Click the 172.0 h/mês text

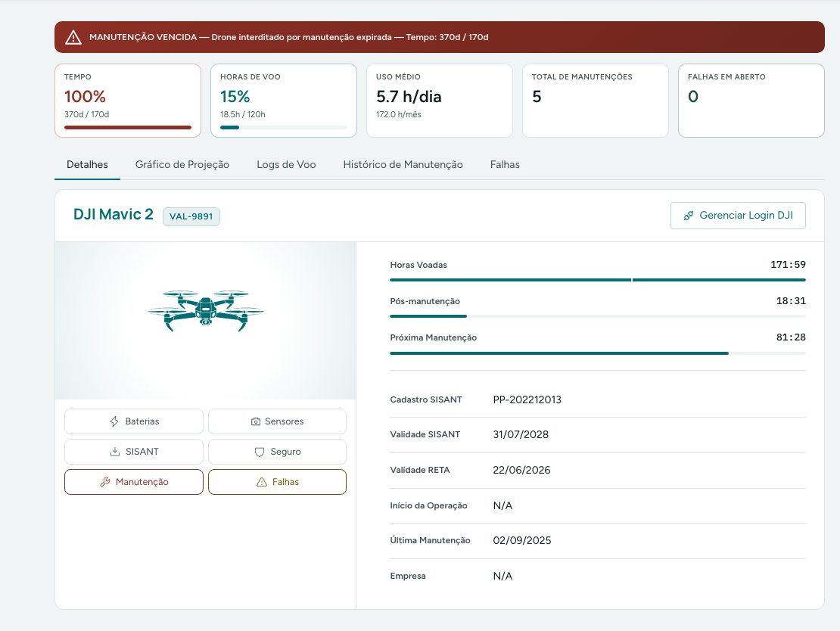399,115
